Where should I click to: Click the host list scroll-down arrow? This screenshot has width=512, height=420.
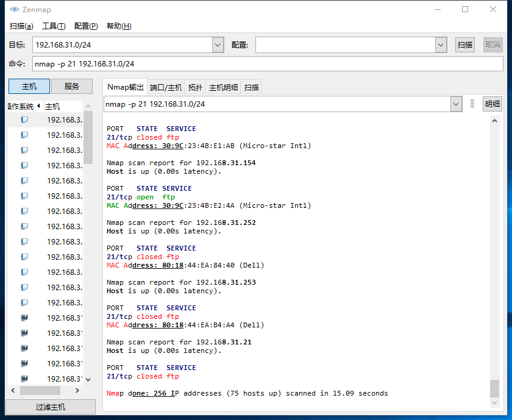[88, 380]
